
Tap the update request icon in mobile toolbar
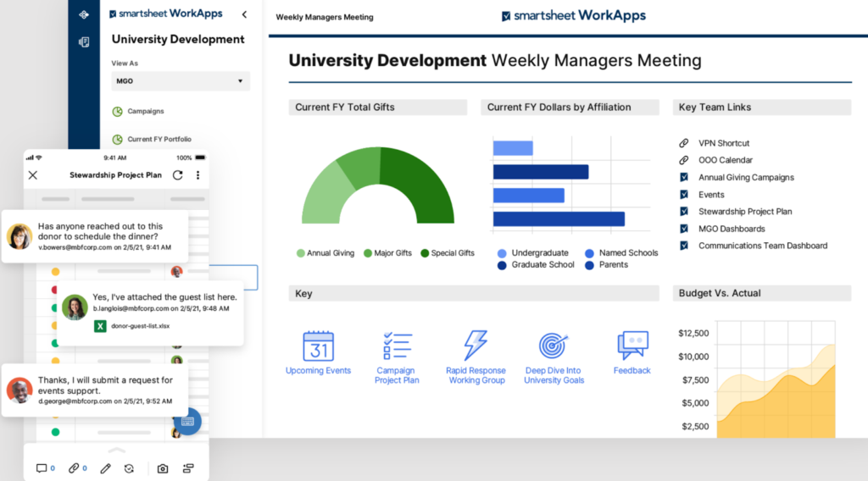point(129,469)
